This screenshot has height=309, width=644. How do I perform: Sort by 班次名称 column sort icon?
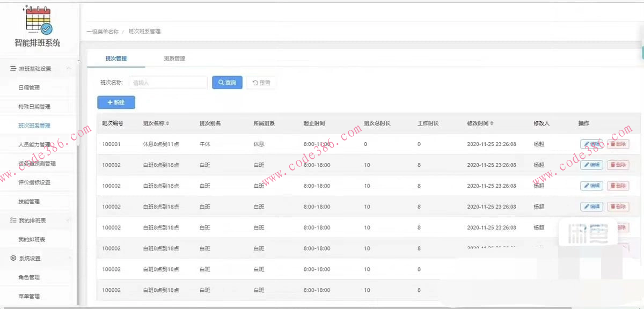tap(167, 123)
